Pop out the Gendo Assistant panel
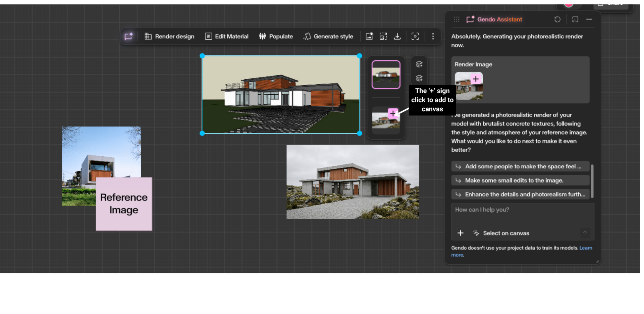Image resolution: width=644 pixels, height=314 pixels. (x=575, y=19)
